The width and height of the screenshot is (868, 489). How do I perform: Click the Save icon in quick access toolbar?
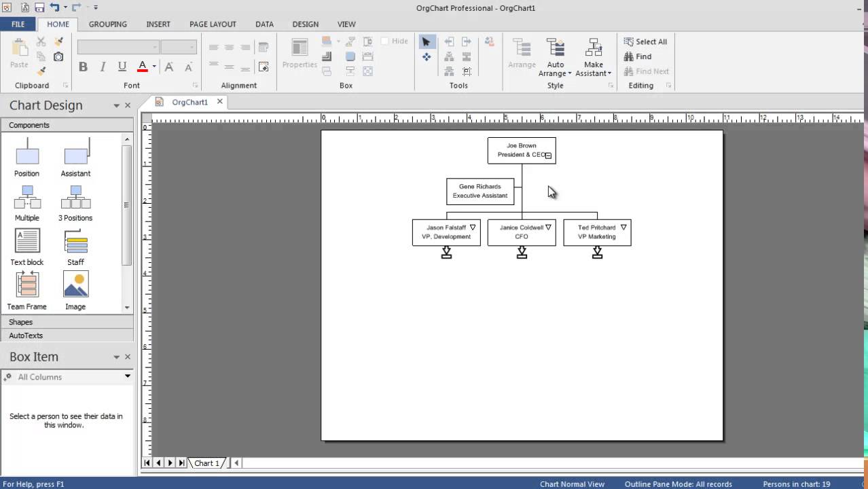coord(39,7)
